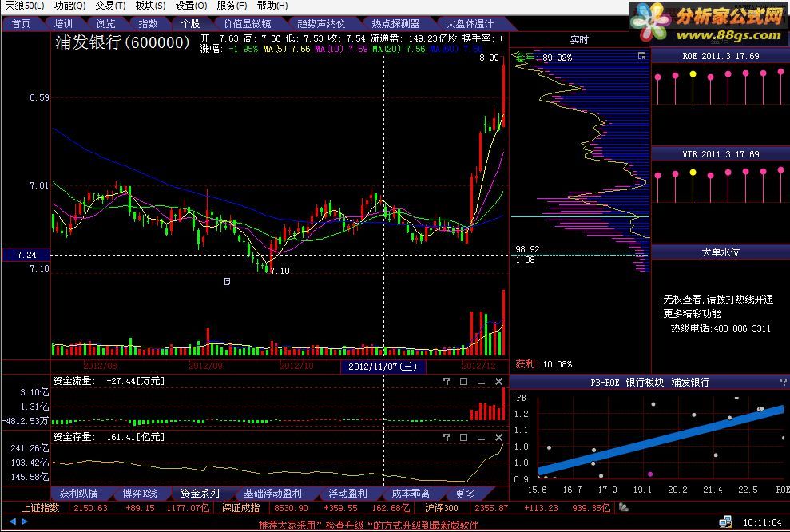This screenshot has height=532, width=790.
Task: Click the 深证成指 label in status bar
Action: [240, 508]
